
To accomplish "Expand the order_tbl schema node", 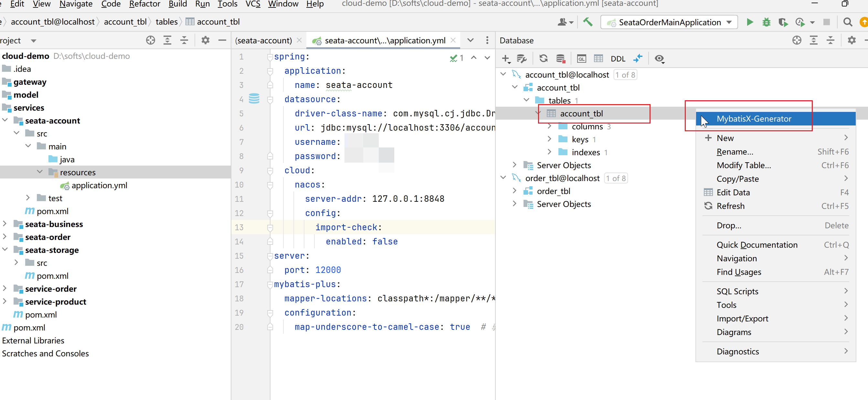I will (514, 190).
